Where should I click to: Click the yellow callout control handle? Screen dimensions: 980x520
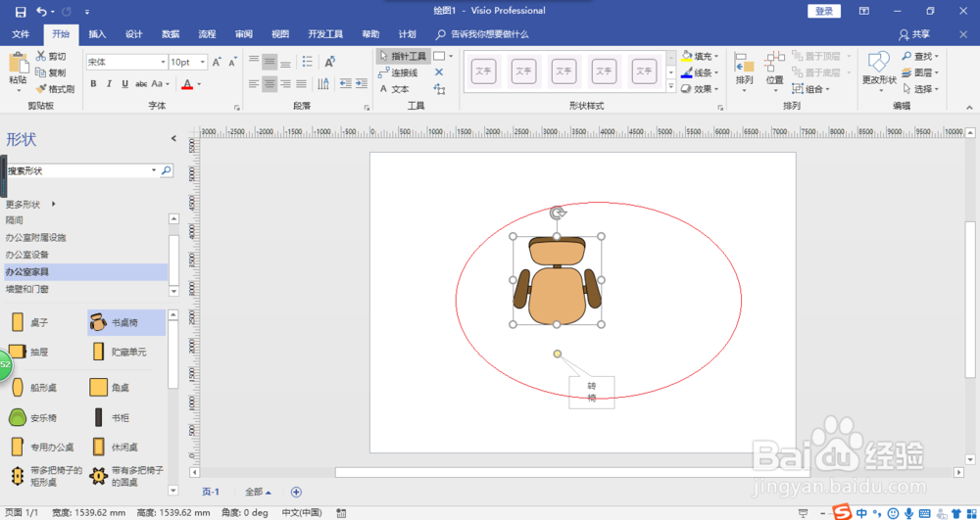click(558, 354)
